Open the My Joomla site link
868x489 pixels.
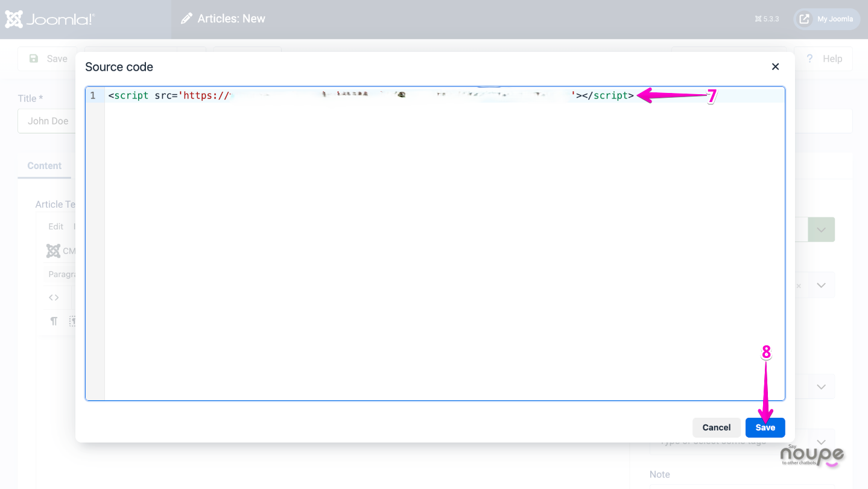click(826, 19)
